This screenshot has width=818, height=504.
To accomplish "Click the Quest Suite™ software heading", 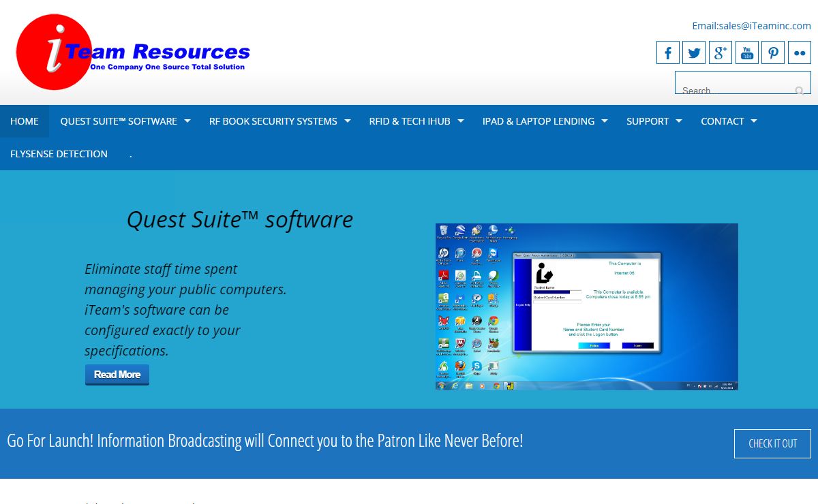I will click(x=240, y=219).
